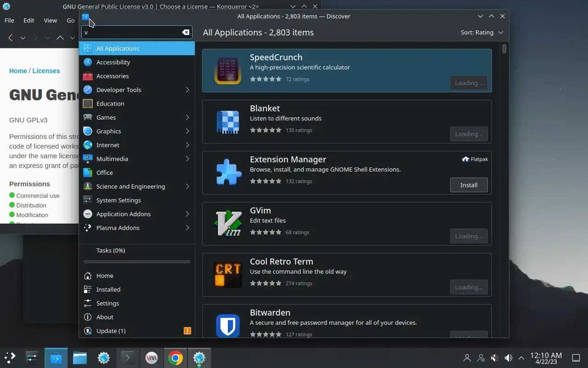Open Konqueror Edit menu
Viewport: 588px width, 368px height.
(x=29, y=20)
